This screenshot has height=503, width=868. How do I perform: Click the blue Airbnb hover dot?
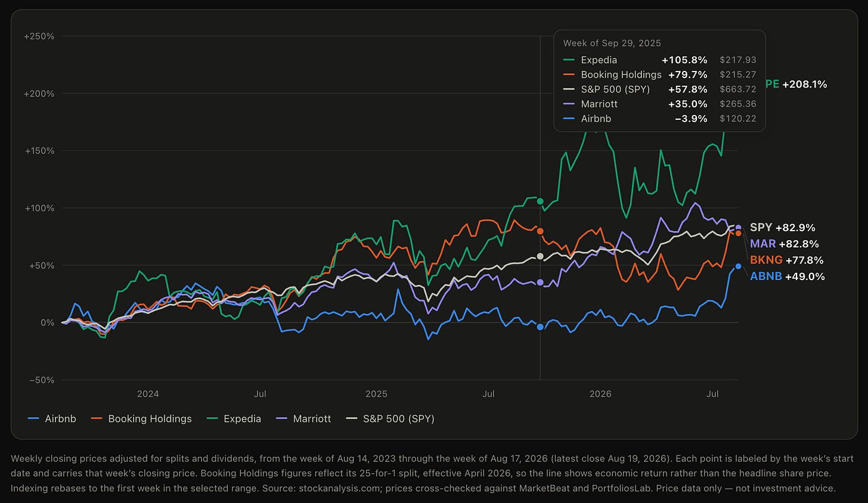(540, 327)
